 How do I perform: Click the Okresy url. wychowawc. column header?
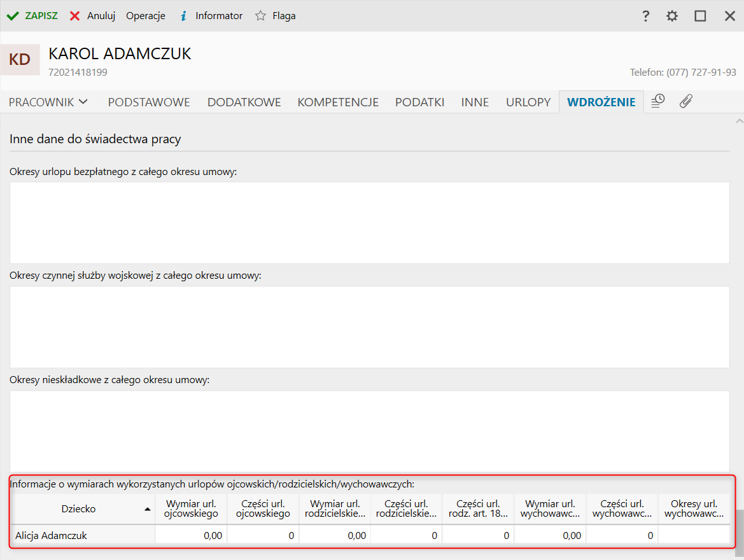click(x=694, y=508)
